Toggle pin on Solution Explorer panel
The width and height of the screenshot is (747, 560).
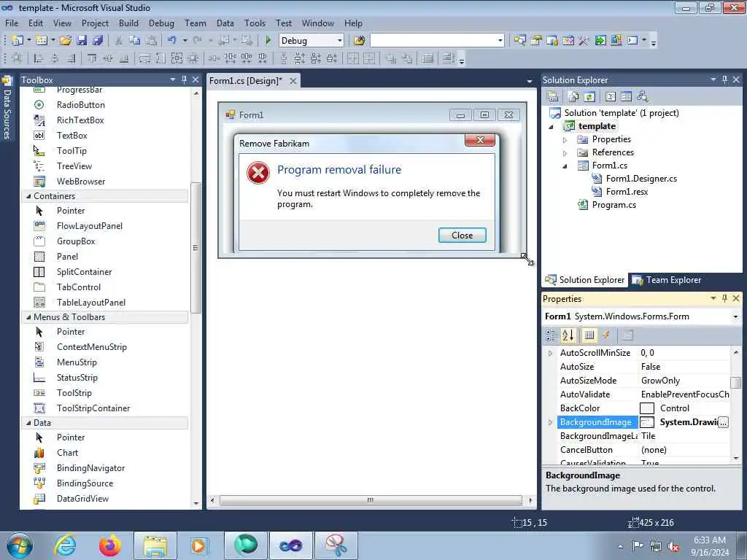coord(724,79)
